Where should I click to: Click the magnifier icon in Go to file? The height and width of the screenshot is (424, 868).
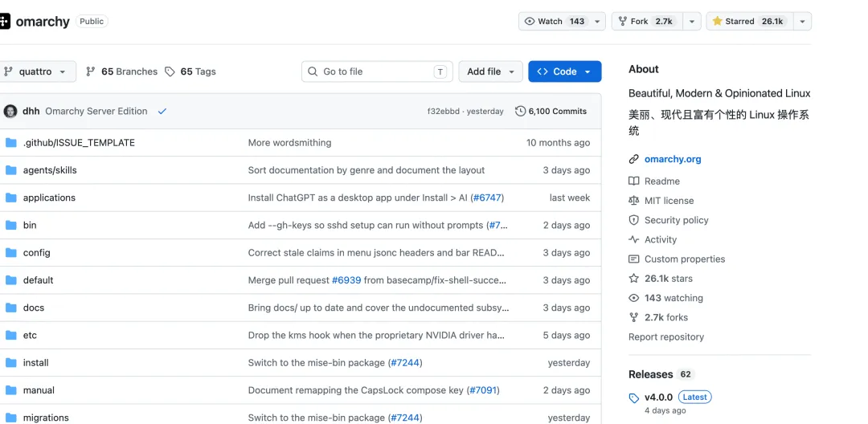pos(313,71)
